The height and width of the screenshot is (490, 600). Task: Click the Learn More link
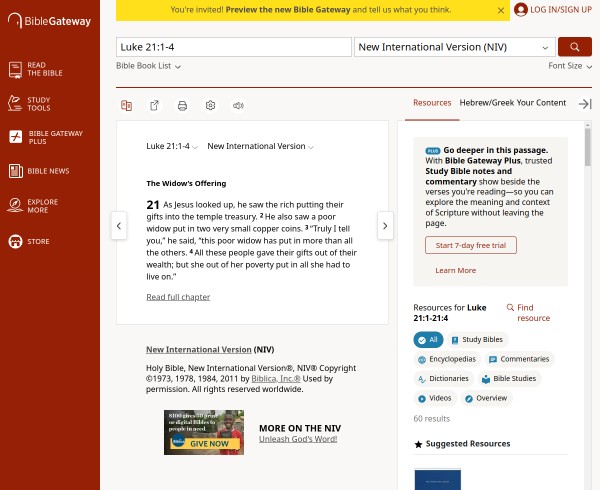(x=455, y=270)
